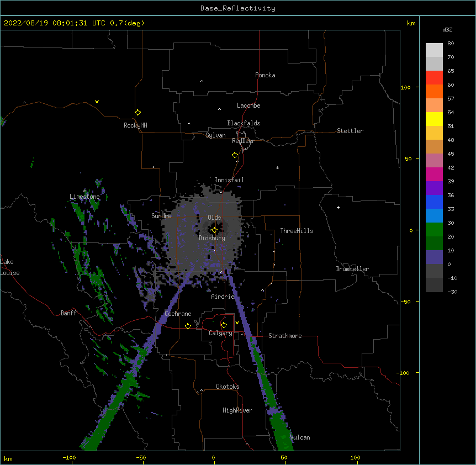The width and height of the screenshot is (476, 465).
Task: Click the Lake Louise label
Action: point(10,267)
